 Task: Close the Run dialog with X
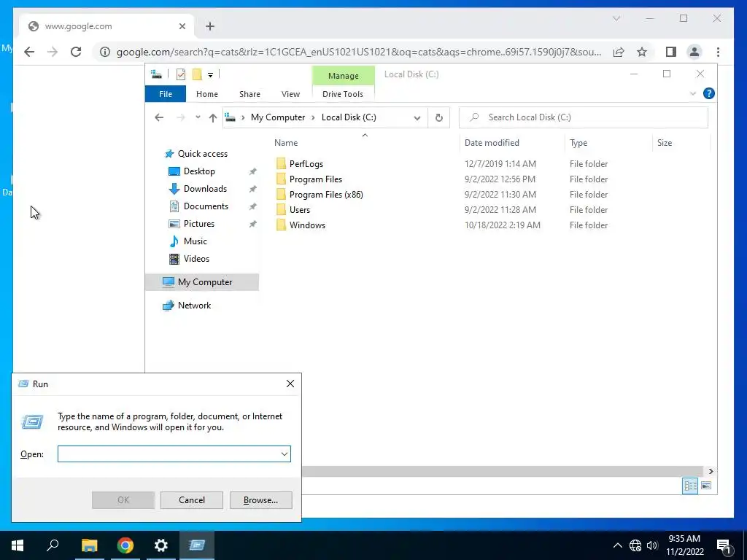click(x=290, y=384)
